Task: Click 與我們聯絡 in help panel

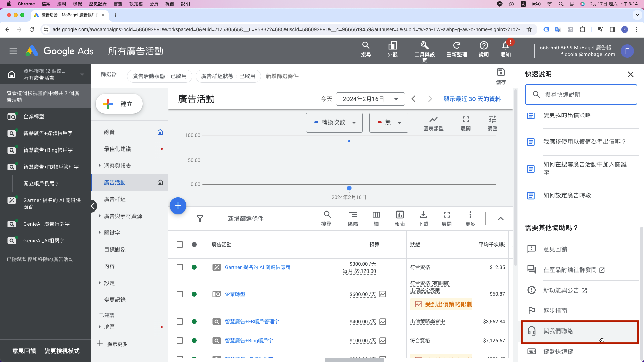Action: 580,332
